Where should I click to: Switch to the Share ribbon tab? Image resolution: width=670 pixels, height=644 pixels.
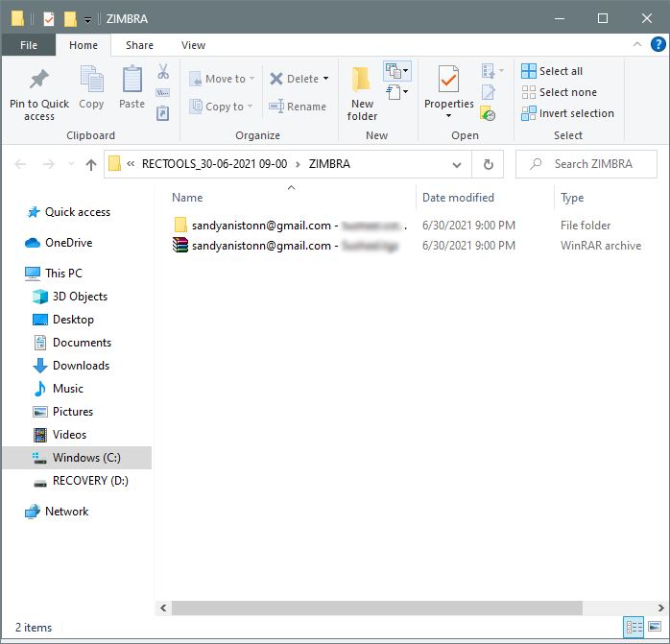[139, 45]
